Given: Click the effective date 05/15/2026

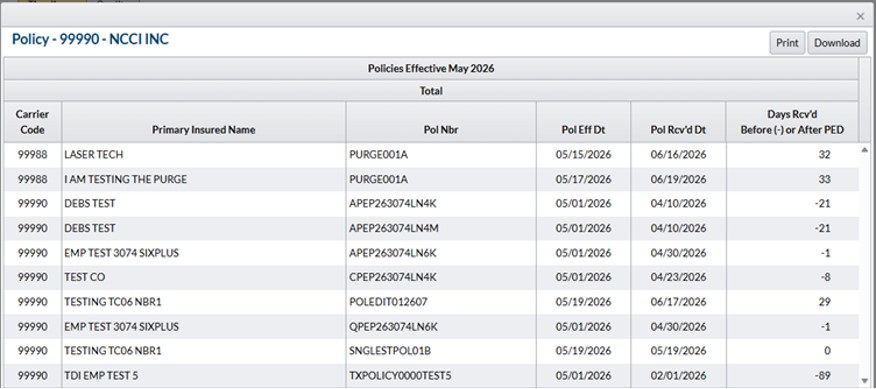Looking at the screenshot, I should tap(584, 155).
